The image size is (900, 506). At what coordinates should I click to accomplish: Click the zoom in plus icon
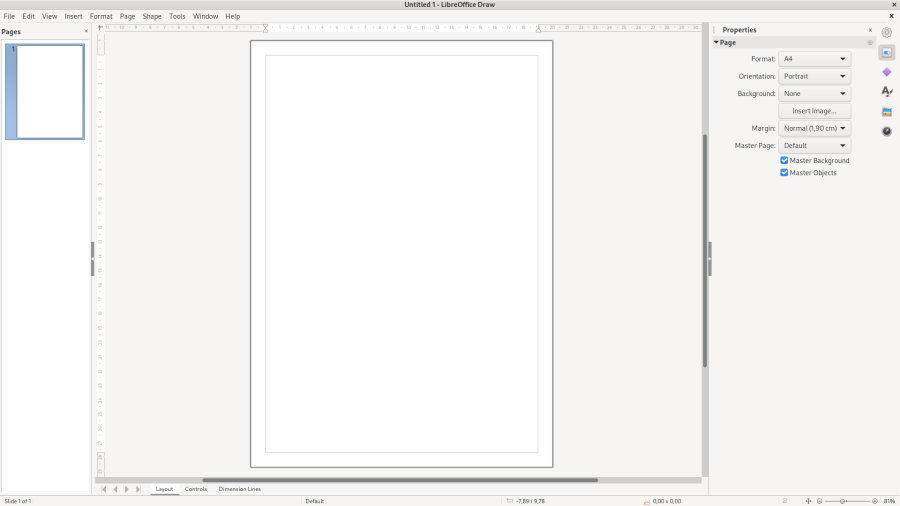pyautogui.click(x=874, y=501)
